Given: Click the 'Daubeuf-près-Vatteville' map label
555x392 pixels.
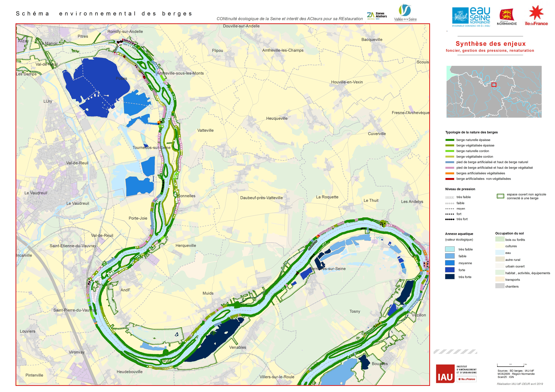Looking at the screenshot, I should pos(261,198).
